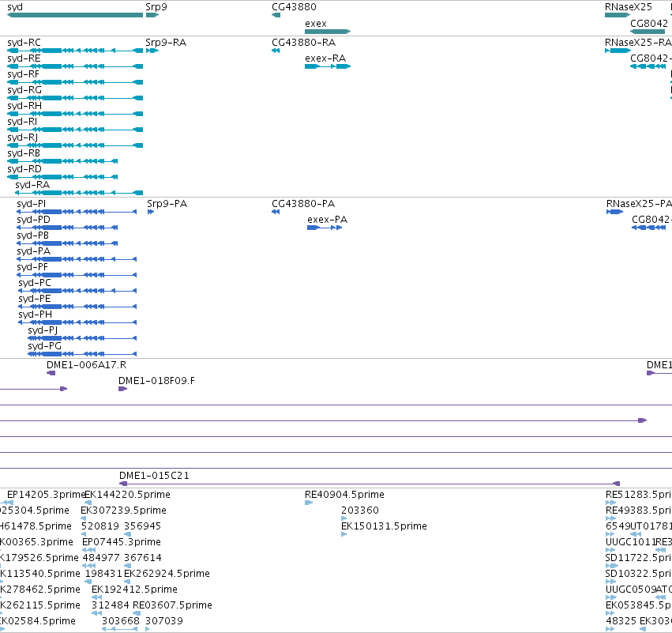
Task: Click the 203360 feature label
Action: (x=360, y=511)
